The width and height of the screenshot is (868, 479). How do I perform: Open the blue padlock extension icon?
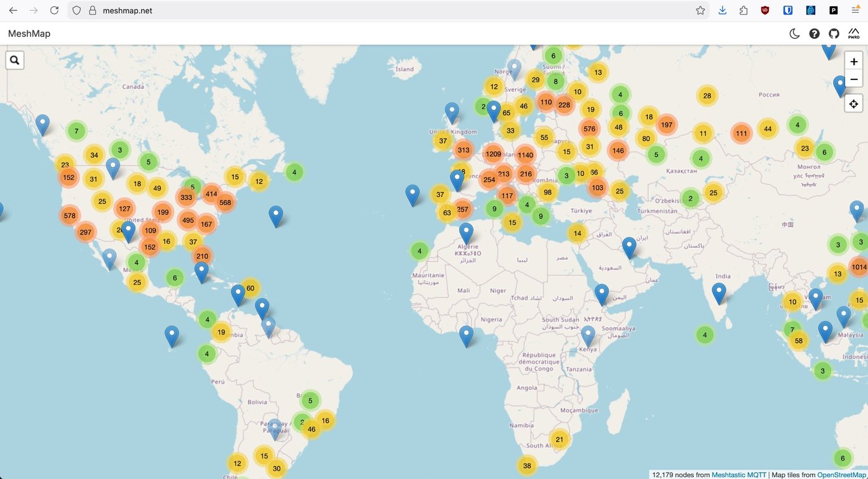tap(811, 10)
